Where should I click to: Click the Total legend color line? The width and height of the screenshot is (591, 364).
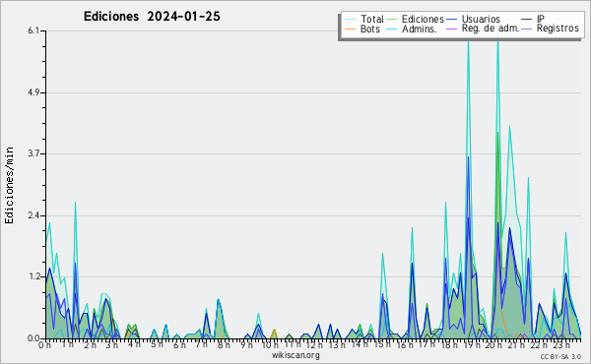350,20
